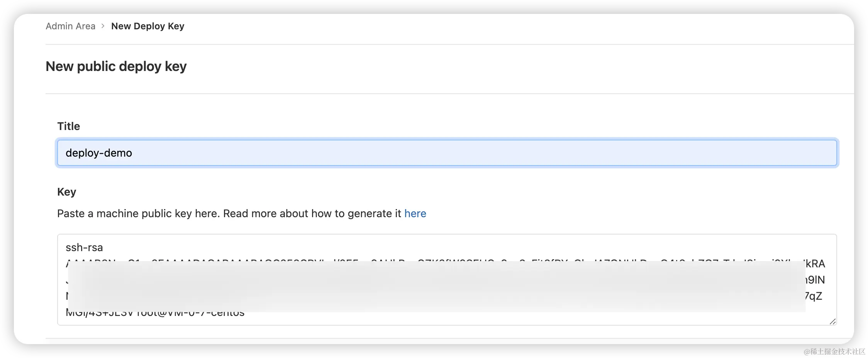Open the 'here' key generation link
Screen dimensions: 868x358
pyautogui.click(x=415, y=213)
